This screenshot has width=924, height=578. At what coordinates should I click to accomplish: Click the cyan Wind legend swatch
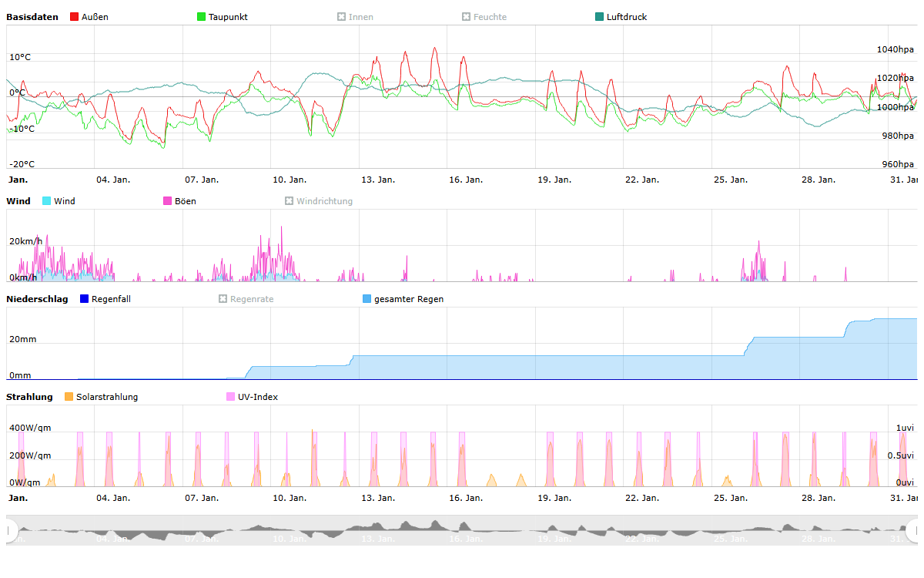pyautogui.click(x=47, y=201)
